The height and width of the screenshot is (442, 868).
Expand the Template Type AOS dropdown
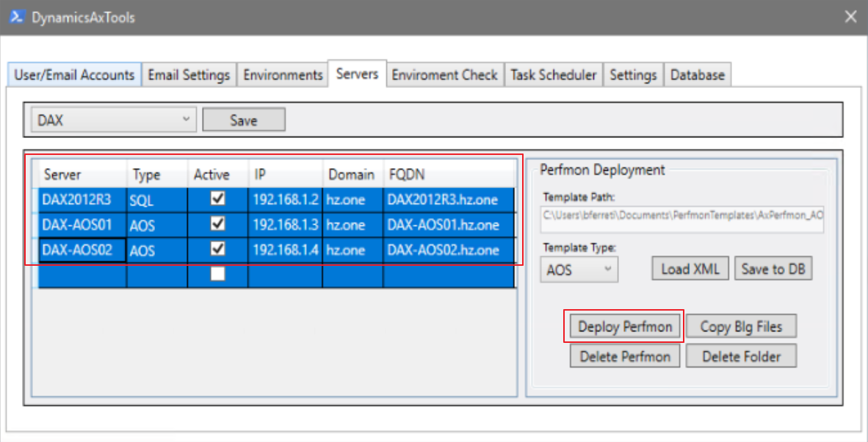point(579,269)
